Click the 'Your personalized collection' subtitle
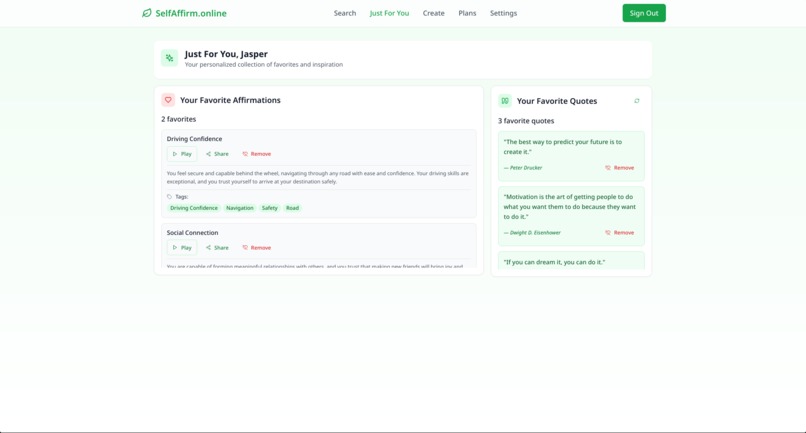Image resolution: width=806 pixels, height=433 pixels. coord(264,65)
